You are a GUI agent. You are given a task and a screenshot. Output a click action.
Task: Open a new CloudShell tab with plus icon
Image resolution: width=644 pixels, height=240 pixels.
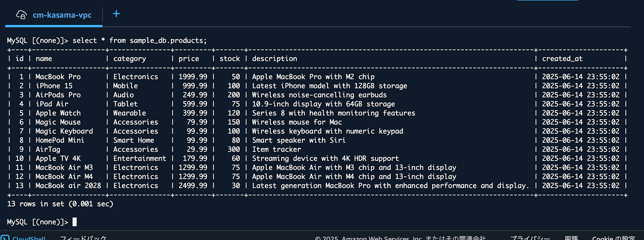coord(116,14)
